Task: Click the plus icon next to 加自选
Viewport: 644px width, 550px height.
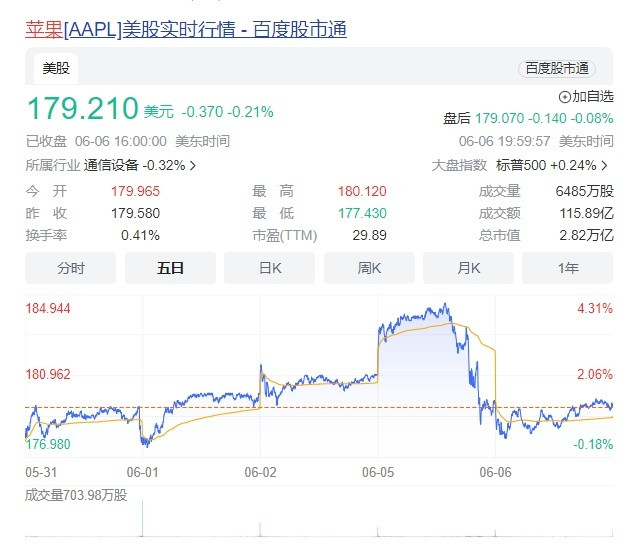Action: click(564, 97)
